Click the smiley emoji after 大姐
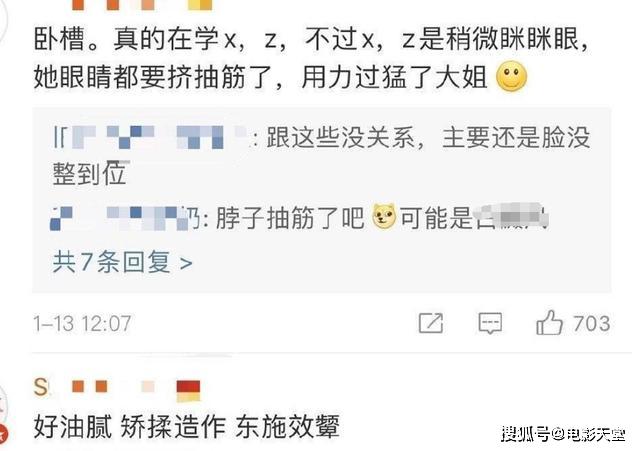This screenshot has height=451, width=640. coord(511,77)
